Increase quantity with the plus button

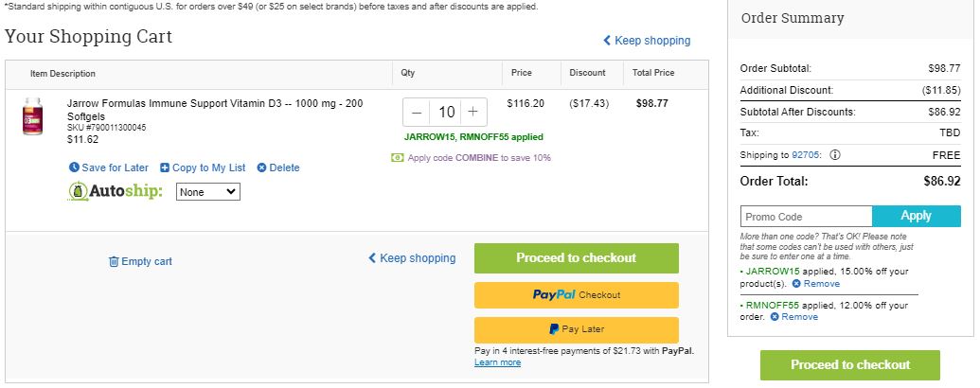pyautogui.click(x=473, y=112)
